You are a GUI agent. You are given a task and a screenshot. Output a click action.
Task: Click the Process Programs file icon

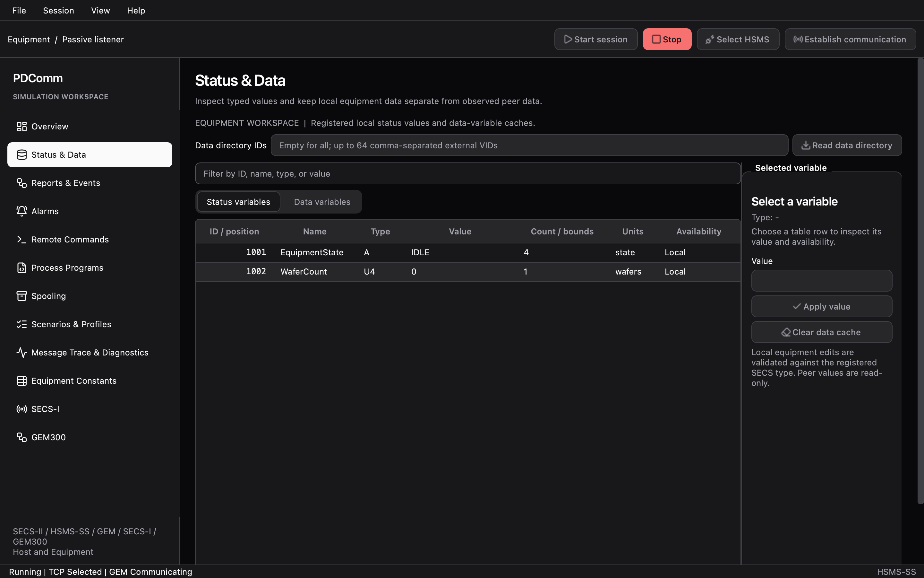pos(22,268)
